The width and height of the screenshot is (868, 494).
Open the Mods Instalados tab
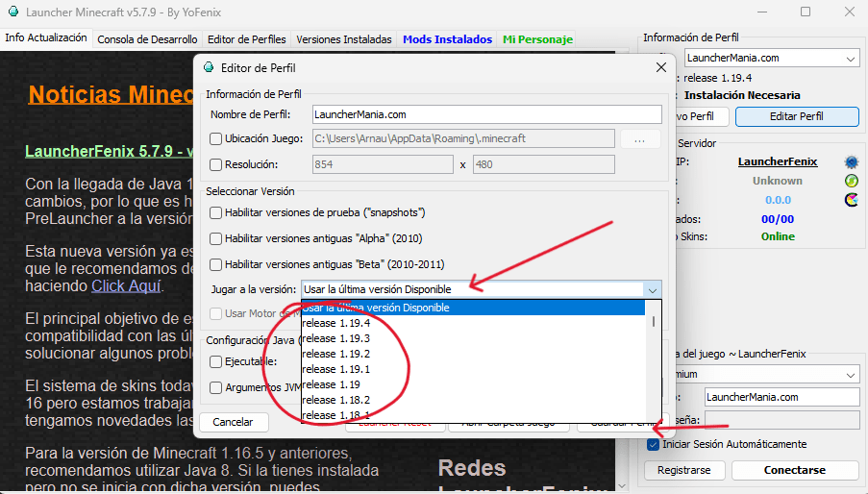(x=446, y=39)
